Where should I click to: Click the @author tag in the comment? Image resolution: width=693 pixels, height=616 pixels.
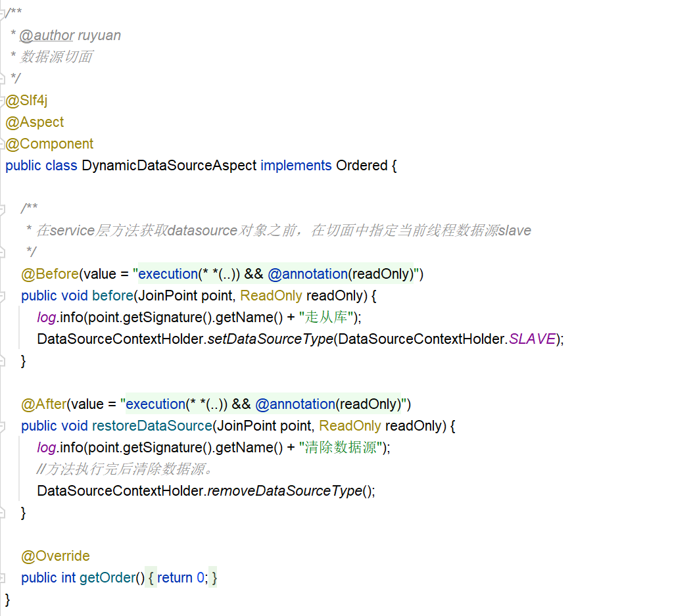point(47,36)
